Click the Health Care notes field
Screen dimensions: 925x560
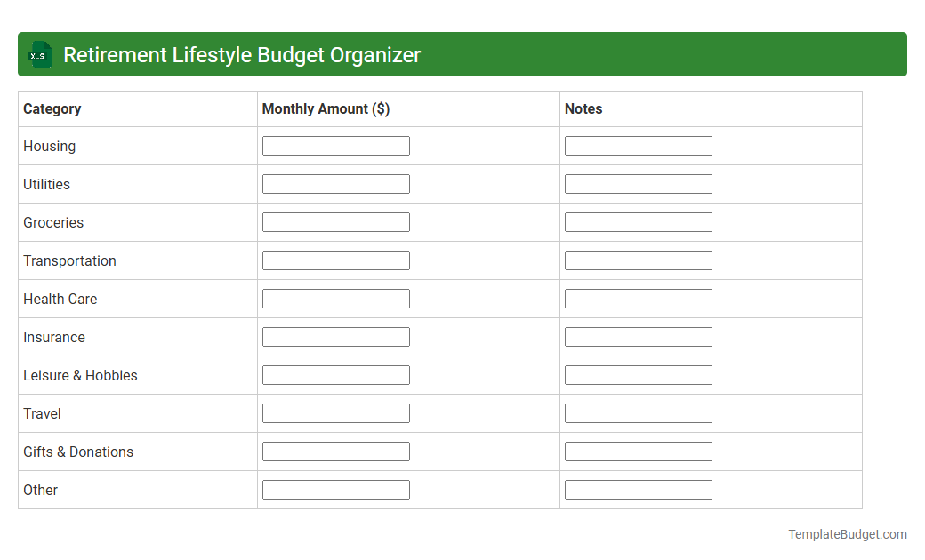pyautogui.click(x=638, y=298)
